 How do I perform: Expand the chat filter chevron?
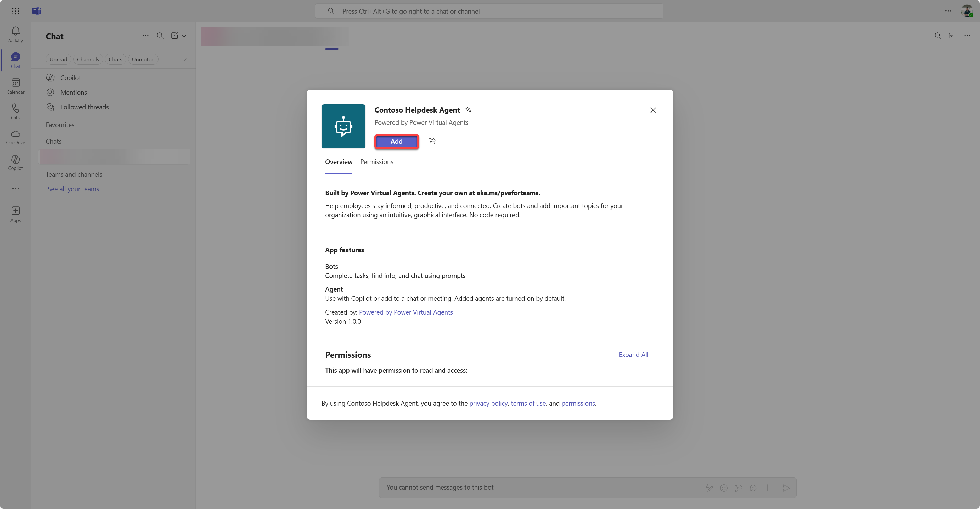[184, 59]
